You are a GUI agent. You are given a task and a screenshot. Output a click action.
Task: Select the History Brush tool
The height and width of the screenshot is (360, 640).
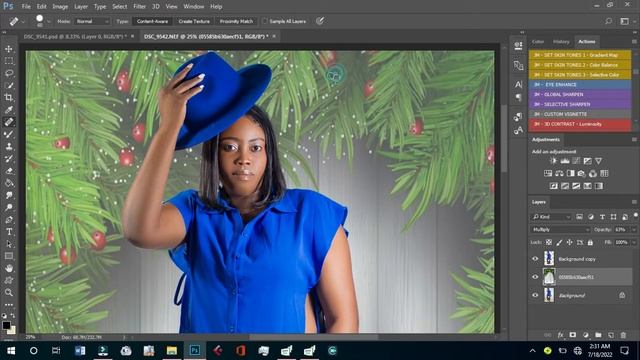click(x=9, y=159)
